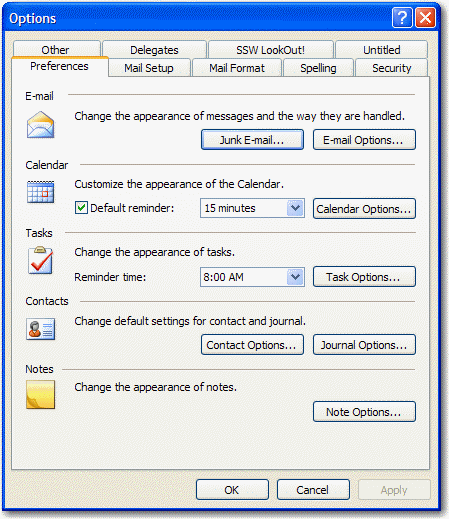
Task: Click the Journal Options button
Action: [364, 345]
